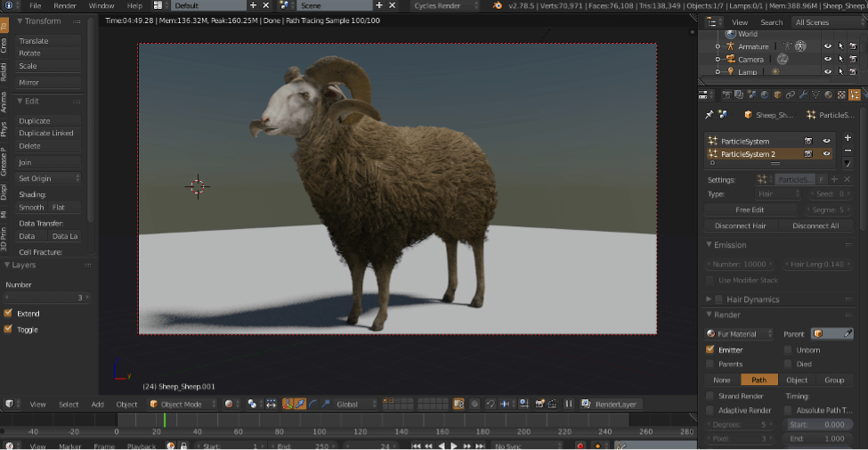
Task: Enable the Parents checkbox
Action: 710,364
